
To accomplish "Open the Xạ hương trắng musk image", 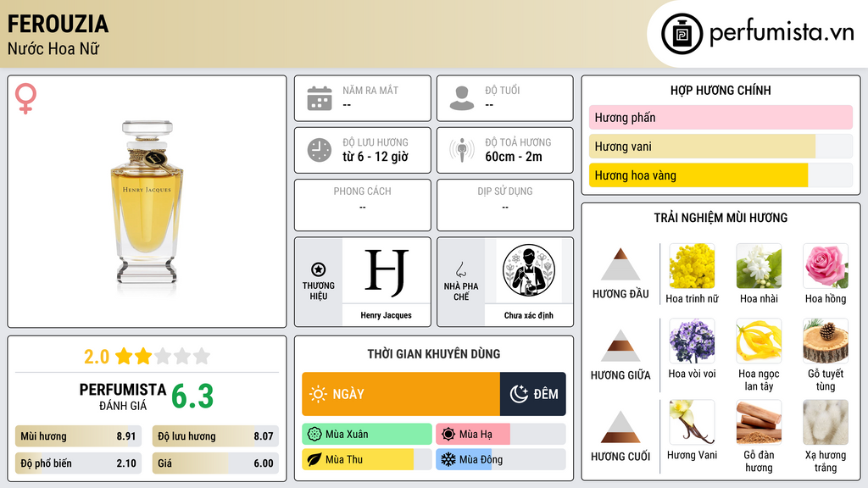I will point(826,422).
